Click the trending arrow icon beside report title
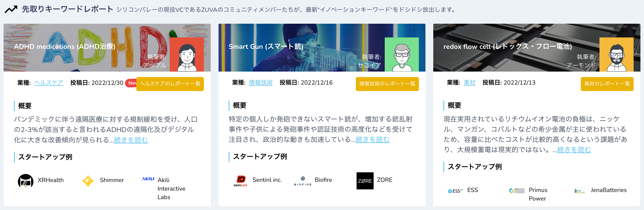The width and height of the screenshot is (644, 210). tap(11, 9)
